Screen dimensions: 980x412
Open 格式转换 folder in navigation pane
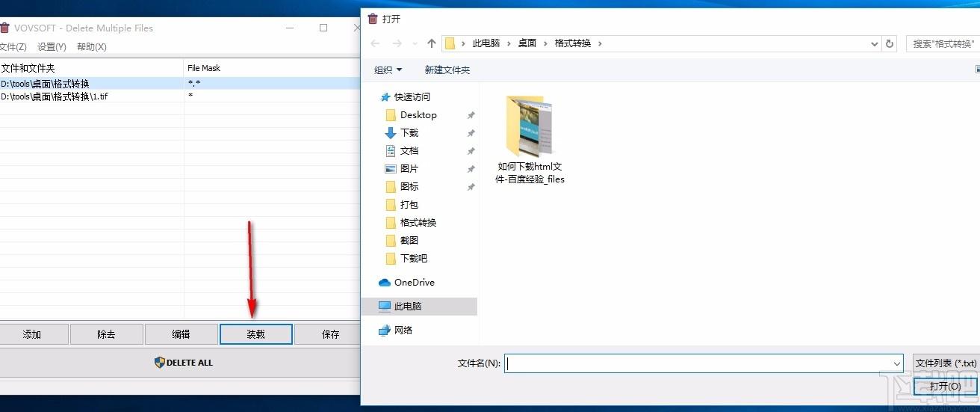pyautogui.click(x=418, y=223)
